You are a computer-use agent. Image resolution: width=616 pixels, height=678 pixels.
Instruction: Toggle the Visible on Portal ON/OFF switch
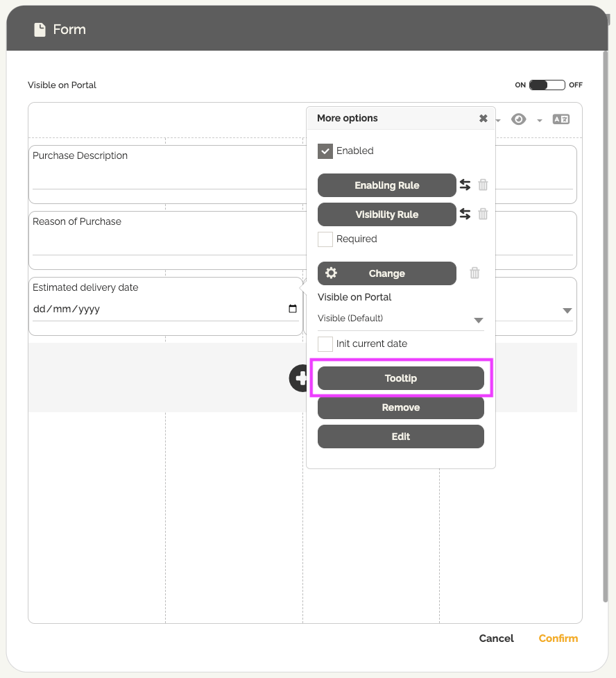pyautogui.click(x=547, y=85)
